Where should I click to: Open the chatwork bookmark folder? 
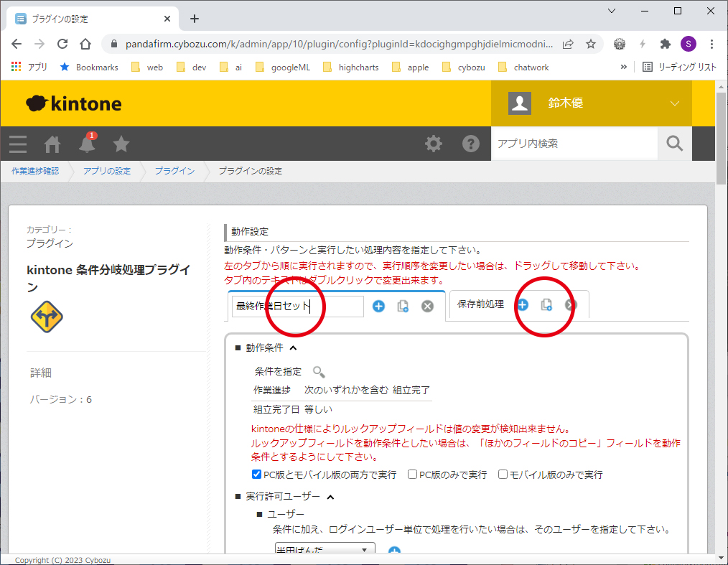click(523, 67)
